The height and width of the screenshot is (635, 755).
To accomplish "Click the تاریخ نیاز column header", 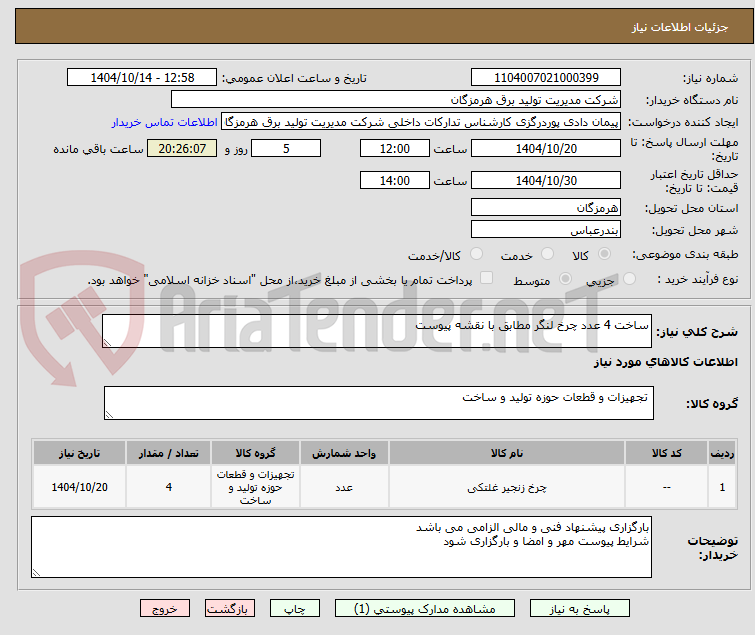I will (x=79, y=453).
